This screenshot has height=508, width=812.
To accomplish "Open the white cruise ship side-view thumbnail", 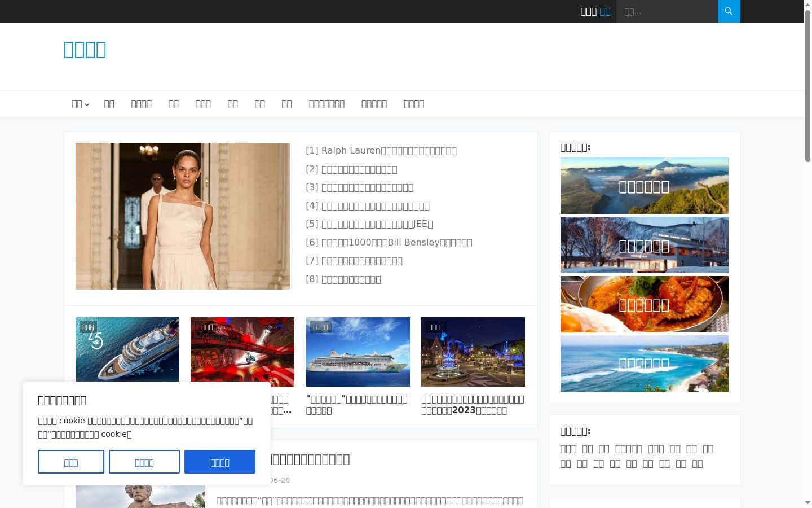I will (358, 352).
